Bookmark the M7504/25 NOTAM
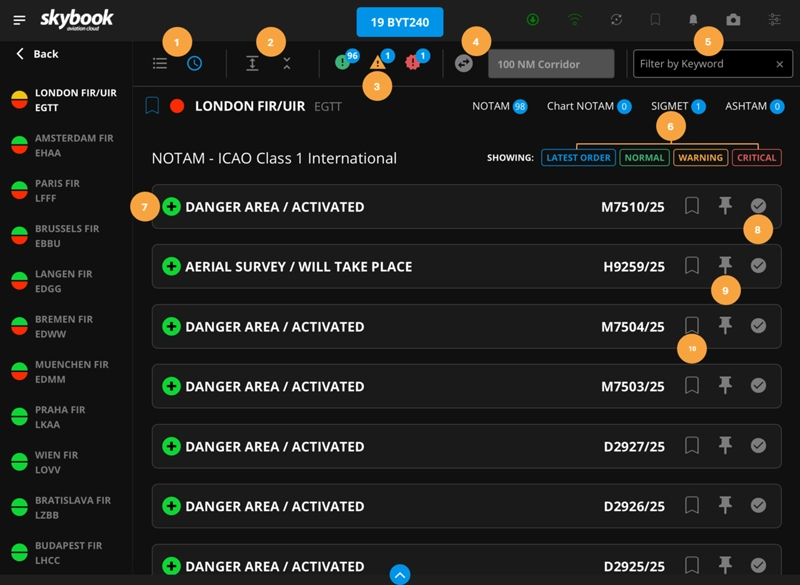 [x=691, y=326]
